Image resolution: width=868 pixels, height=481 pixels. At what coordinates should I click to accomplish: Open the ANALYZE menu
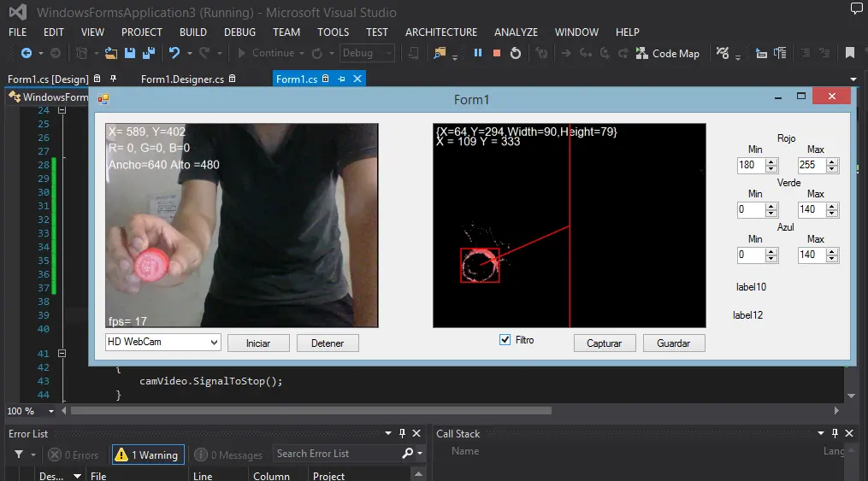(516, 32)
